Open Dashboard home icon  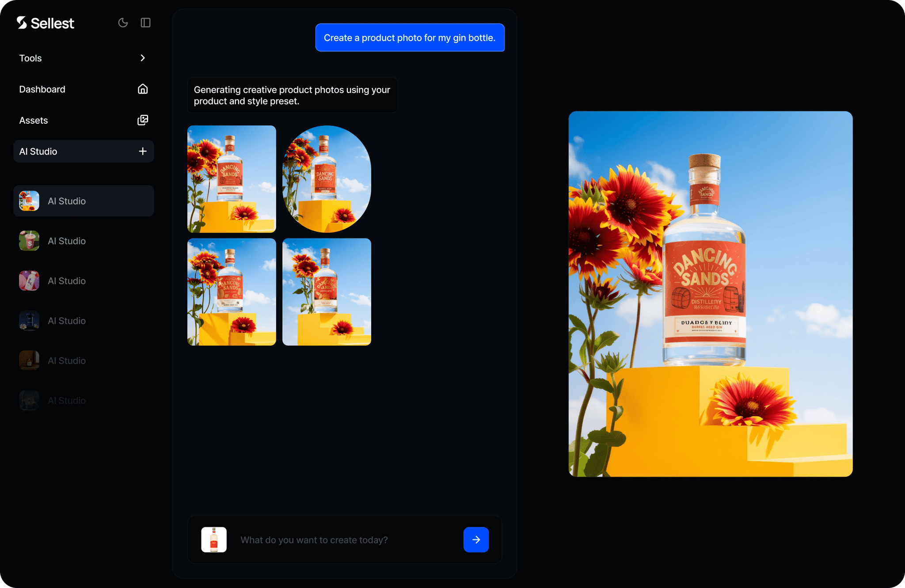142,89
